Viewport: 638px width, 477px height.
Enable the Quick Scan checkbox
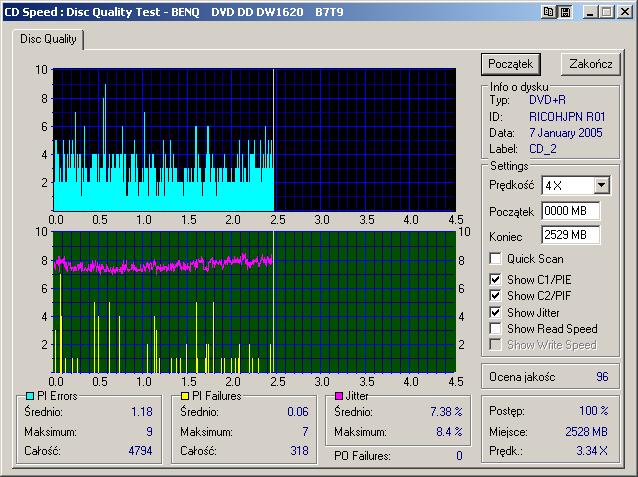click(495, 259)
